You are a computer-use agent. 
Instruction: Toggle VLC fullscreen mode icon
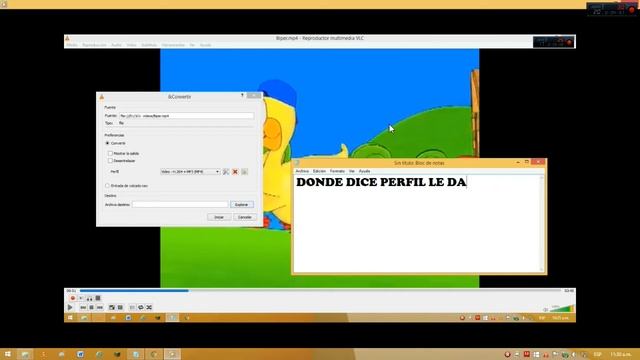[112, 307]
